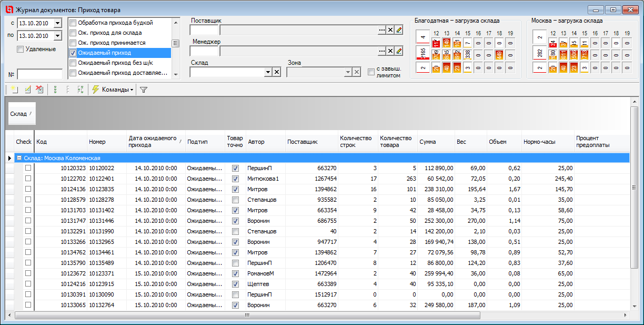Toggle the Удаленные checkbox

click(20, 49)
